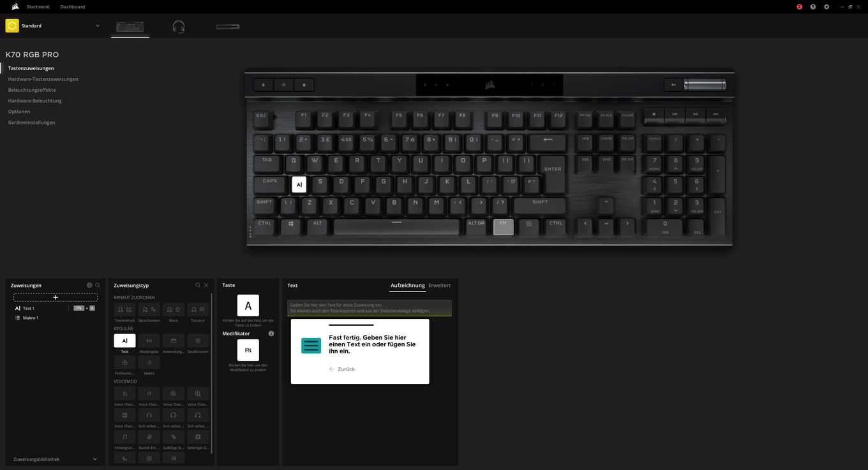This screenshot has width=868, height=470.
Task: Open options menu for Text 1 assignment
Action: (x=68, y=308)
